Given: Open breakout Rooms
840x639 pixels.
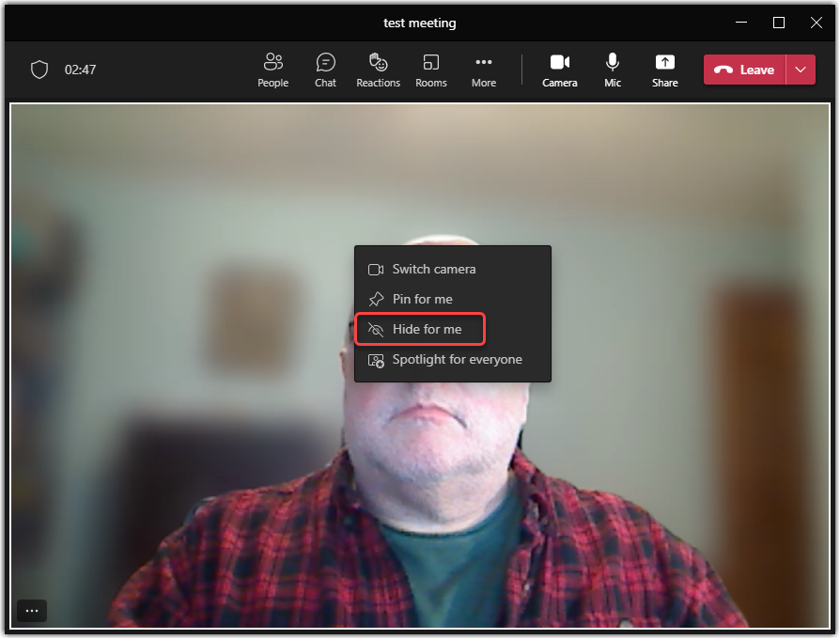Looking at the screenshot, I should tap(431, 70).
